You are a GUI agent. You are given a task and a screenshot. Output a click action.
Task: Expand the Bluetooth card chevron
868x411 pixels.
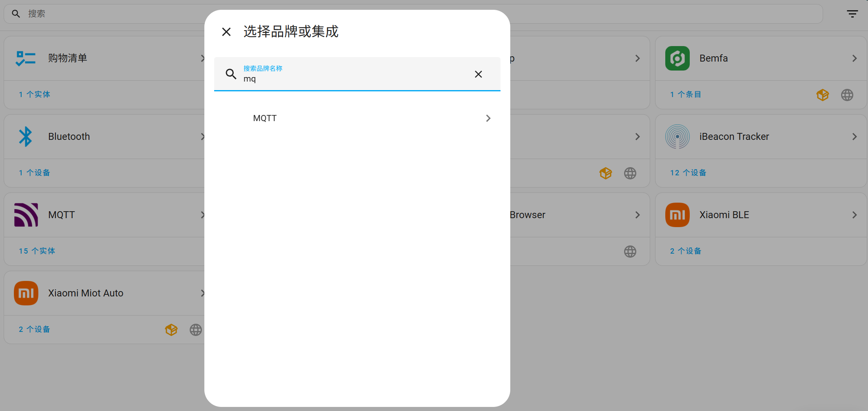[203, 137]
